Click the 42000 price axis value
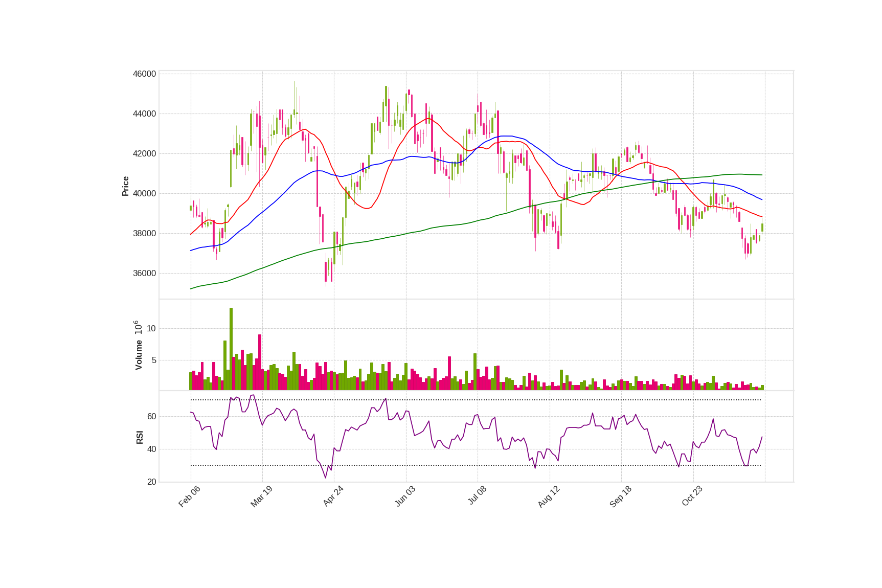 point(144,154)
